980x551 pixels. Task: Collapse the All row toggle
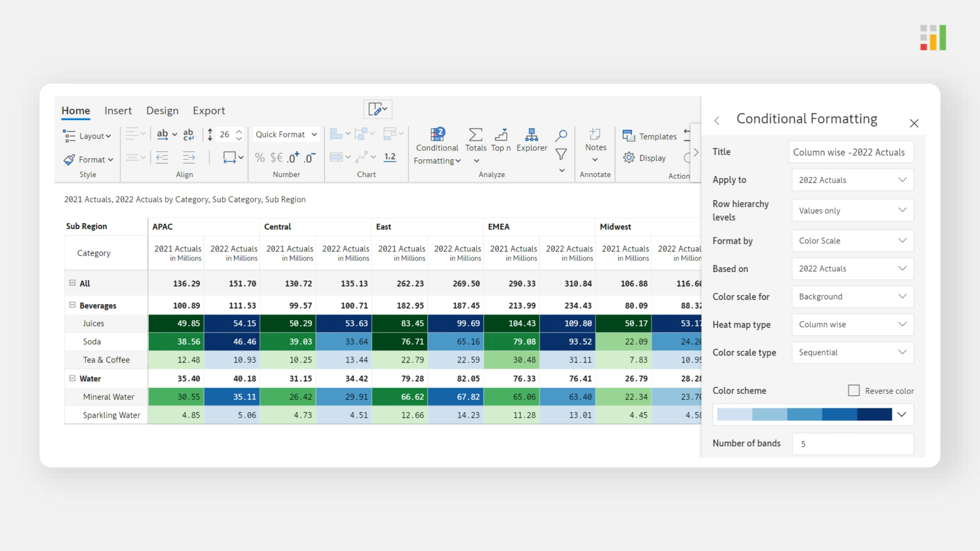72,283
